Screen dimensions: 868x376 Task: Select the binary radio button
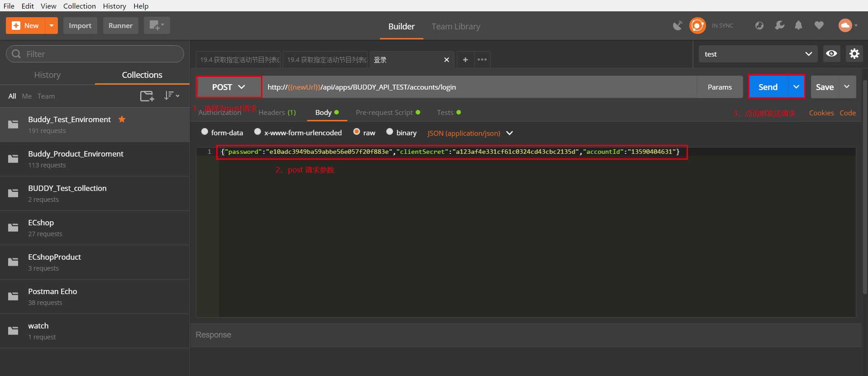click(389, 132)
